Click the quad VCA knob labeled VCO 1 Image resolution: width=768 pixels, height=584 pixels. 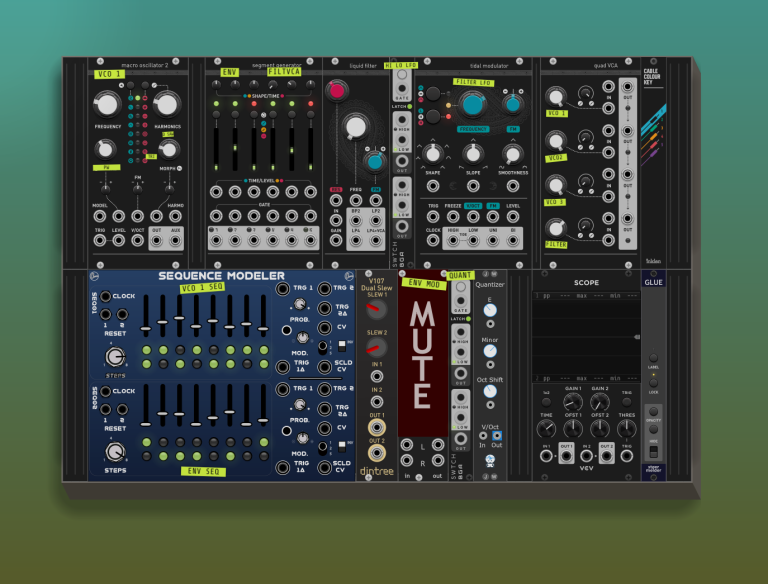[x=555, y=97]
